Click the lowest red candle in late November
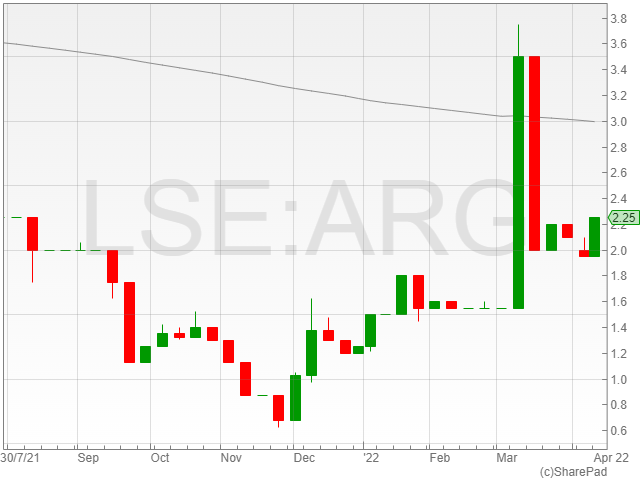Viewport: 640px width, 480px height. 279,407
